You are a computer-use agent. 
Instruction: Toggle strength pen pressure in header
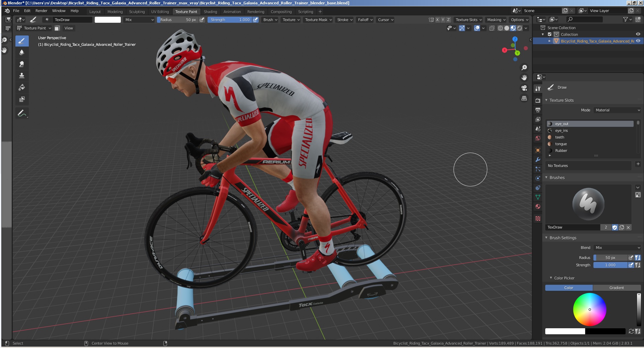(x=255, y=20)
